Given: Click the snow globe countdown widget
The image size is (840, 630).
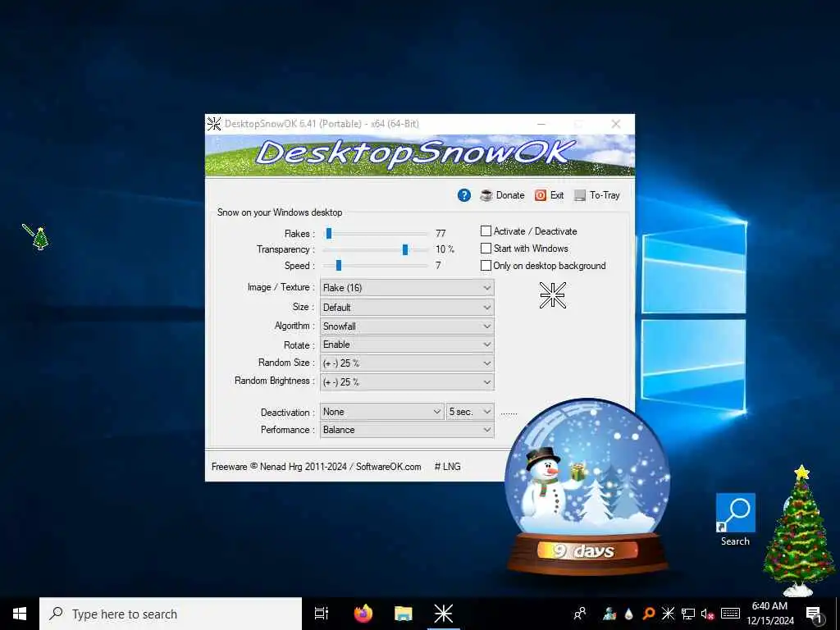Looking at the screenshot, I should click(587, 486).
